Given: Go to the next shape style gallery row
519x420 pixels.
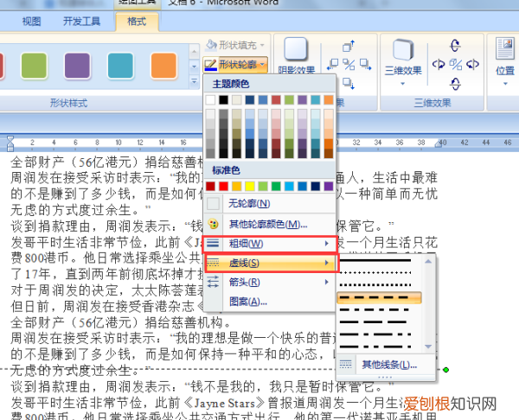Looking at the screenshot, I should (195, 67).
